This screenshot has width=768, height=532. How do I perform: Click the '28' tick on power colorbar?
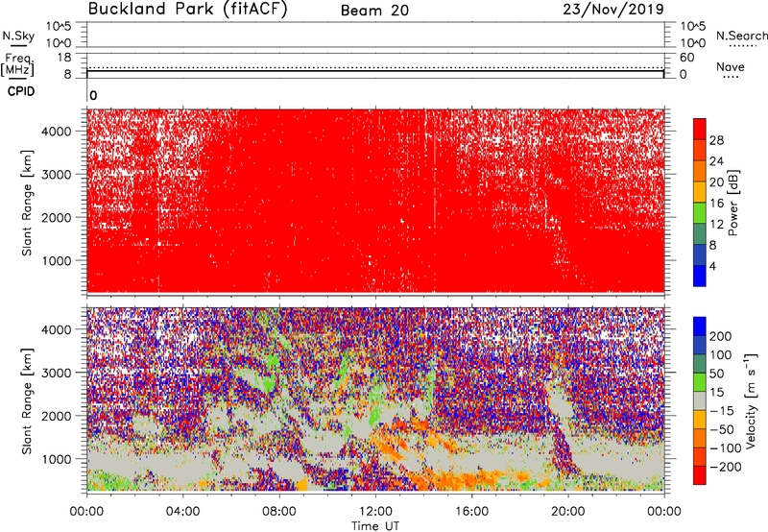pos(716,140)
